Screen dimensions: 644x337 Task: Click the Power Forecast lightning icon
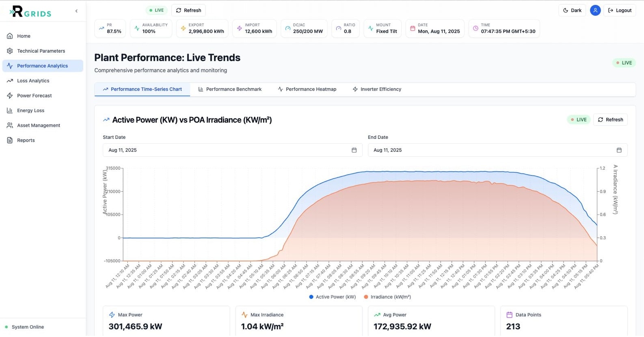click(x=10, y=96)
